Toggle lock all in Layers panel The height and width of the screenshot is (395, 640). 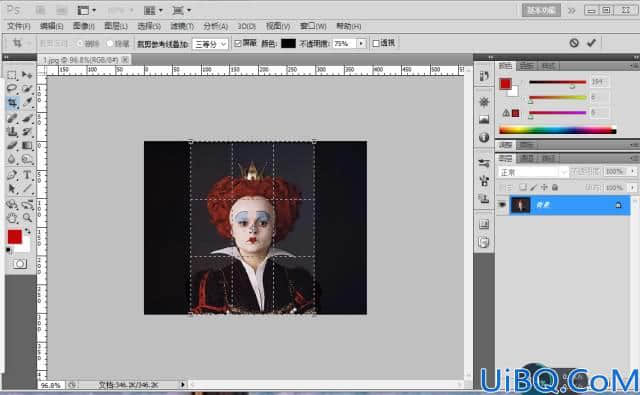point(555,187)
